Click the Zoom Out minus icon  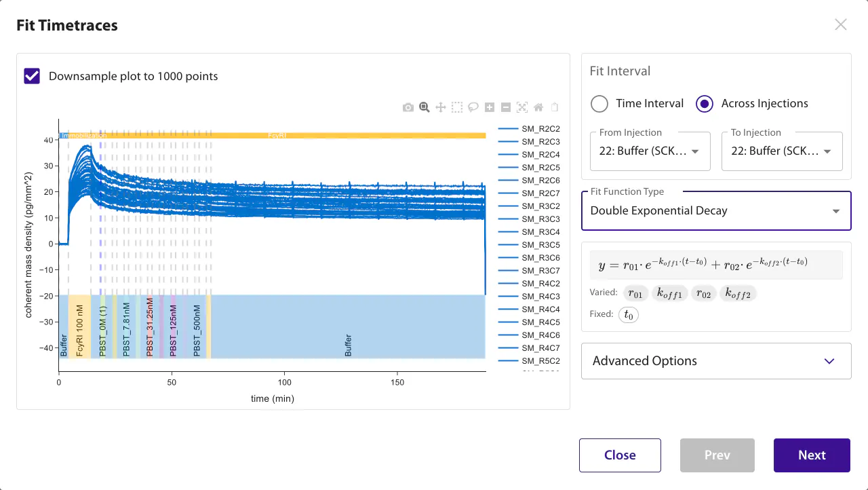click(506, 107)
